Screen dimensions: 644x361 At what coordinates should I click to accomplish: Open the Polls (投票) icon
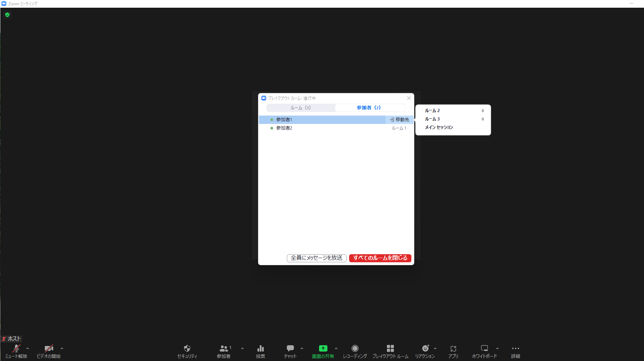(260, 351)
